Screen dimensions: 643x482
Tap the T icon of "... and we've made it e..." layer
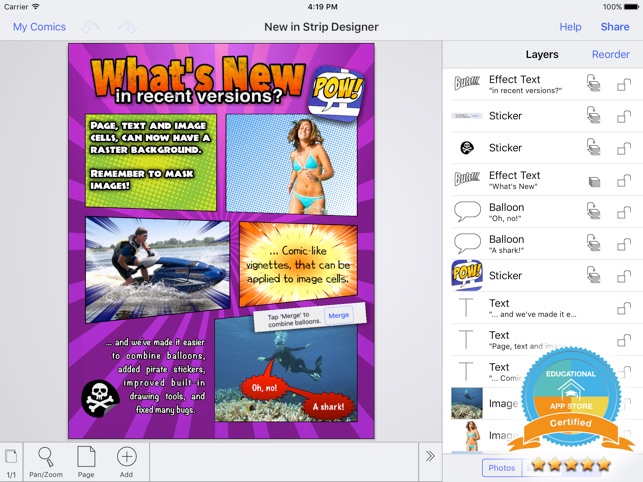click(x=466, y=308)
